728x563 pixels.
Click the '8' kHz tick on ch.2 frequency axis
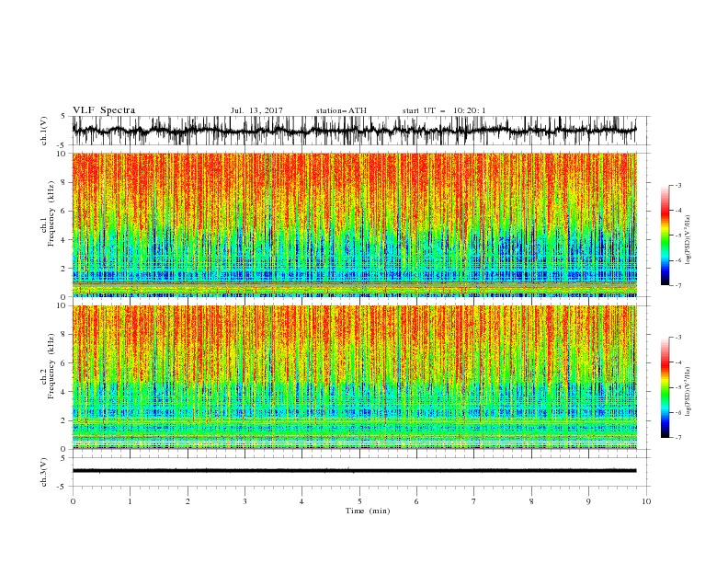coord(64,335)
